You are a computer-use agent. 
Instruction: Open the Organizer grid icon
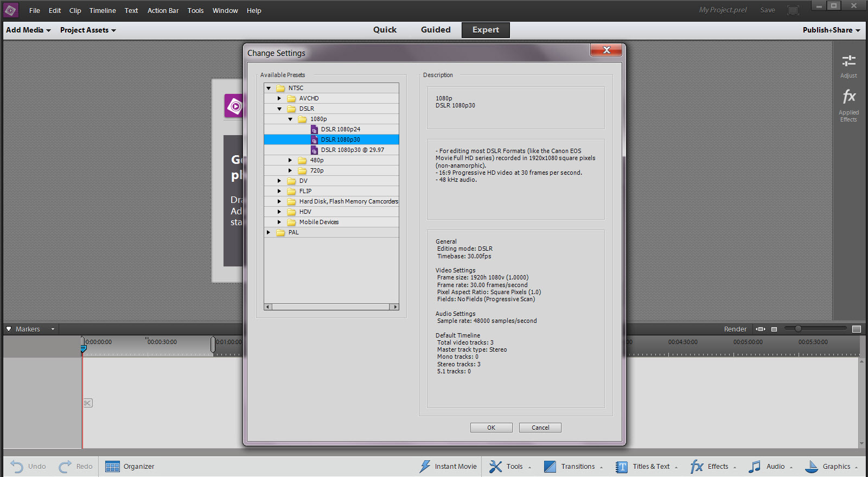click(x=112, y=467)
